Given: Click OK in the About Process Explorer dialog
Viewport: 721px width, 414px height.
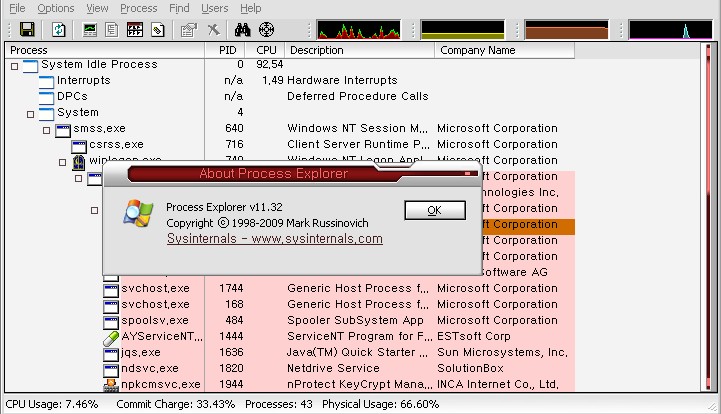Looking at the screenshot, I should [435, 210].
